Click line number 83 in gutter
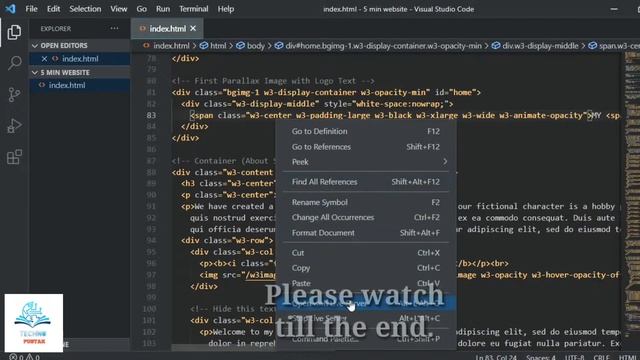The height and width of the screenshot is (360, 640). point(151,116)
